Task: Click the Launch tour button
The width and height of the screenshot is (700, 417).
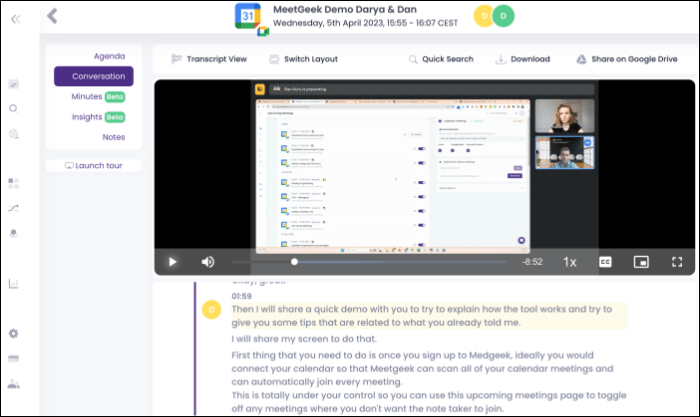Action: (x=94, y=165)
